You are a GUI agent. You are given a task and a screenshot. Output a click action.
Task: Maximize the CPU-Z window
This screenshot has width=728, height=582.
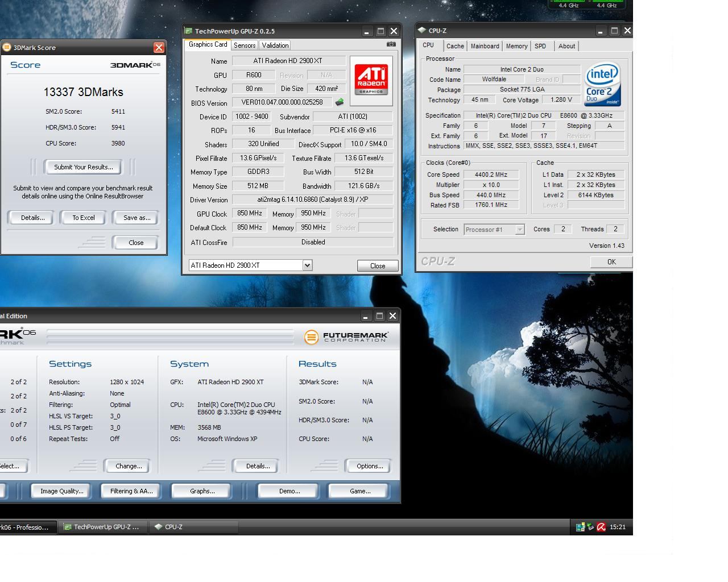click(614, 31)
